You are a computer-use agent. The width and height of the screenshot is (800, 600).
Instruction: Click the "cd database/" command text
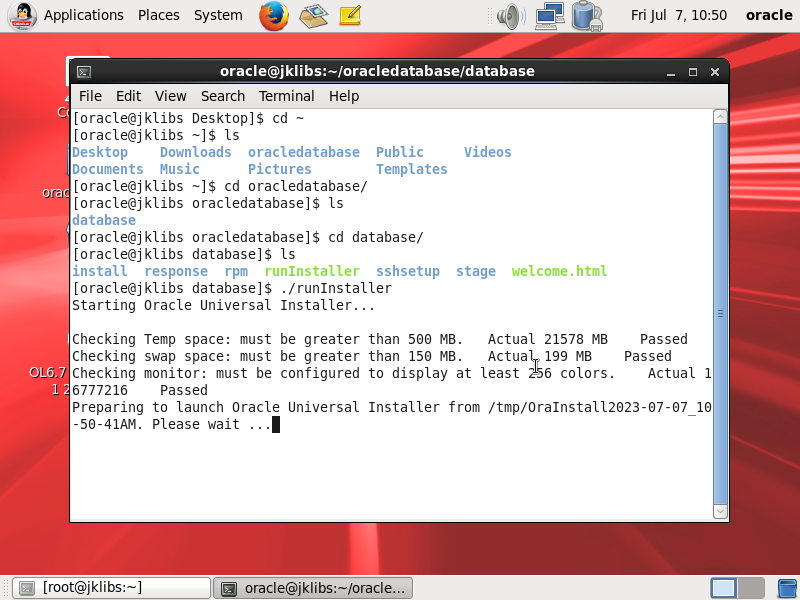pos(376,237)
